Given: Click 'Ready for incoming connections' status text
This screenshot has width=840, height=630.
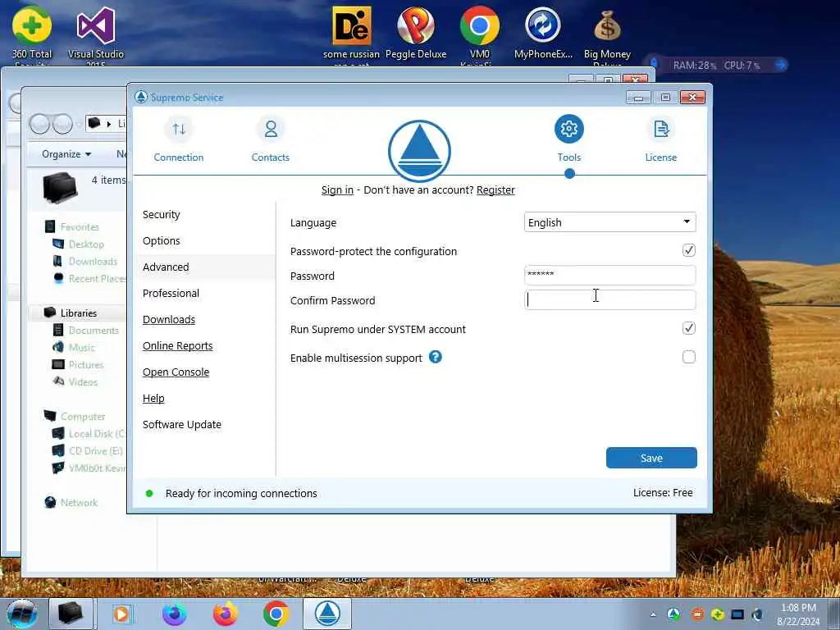Looking at the screenshot, I should pos(241,493).
